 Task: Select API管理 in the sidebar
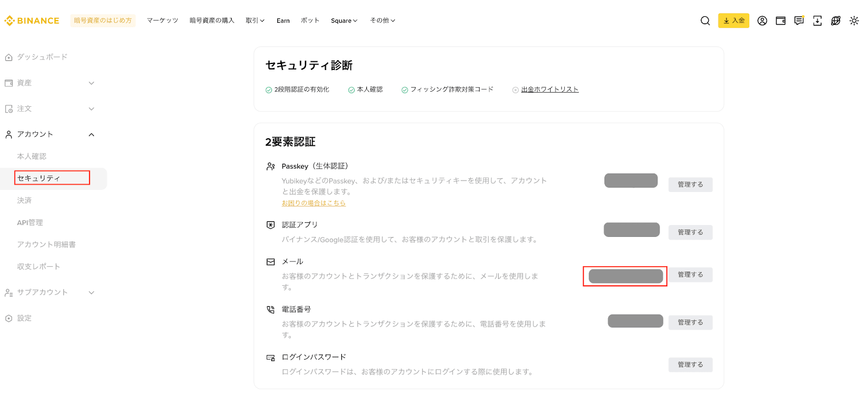tap(30, 223)
